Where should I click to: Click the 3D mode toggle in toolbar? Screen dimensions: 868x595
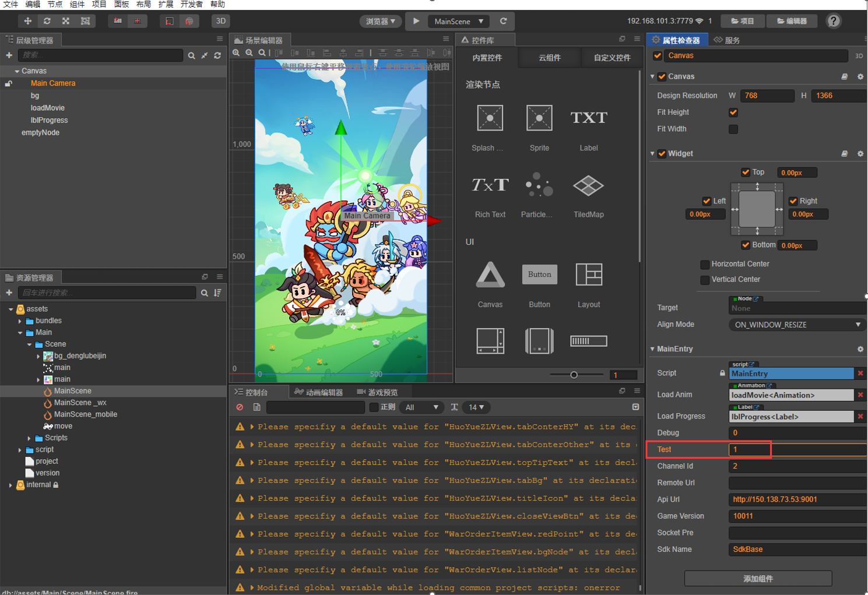point(221,21)
